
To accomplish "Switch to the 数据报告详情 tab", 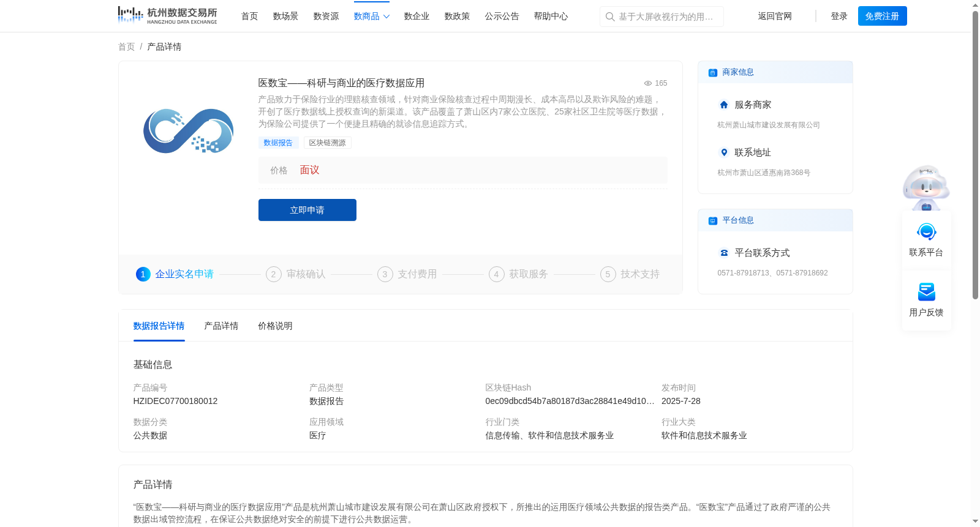I will click(159, 326).
